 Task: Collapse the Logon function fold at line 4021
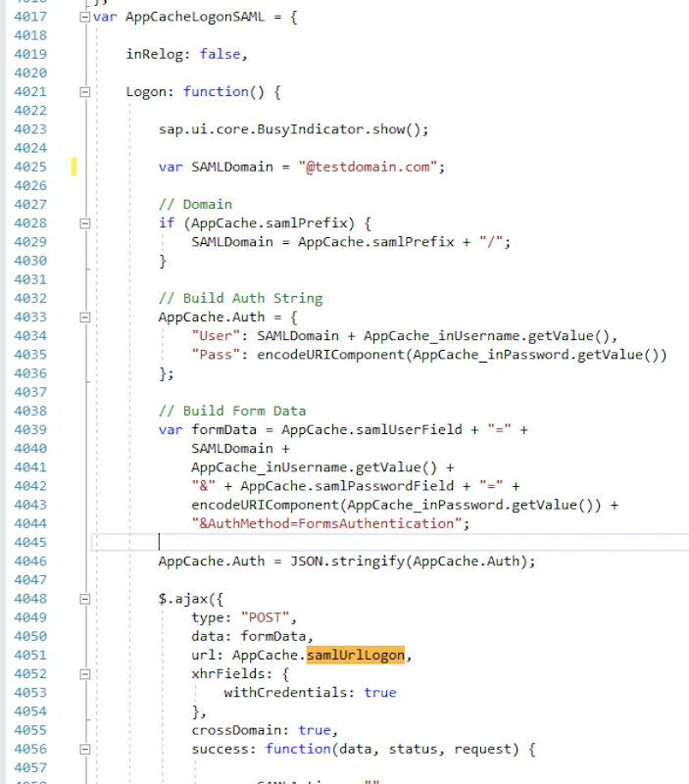pyautogui.click(x=85, y=92)
